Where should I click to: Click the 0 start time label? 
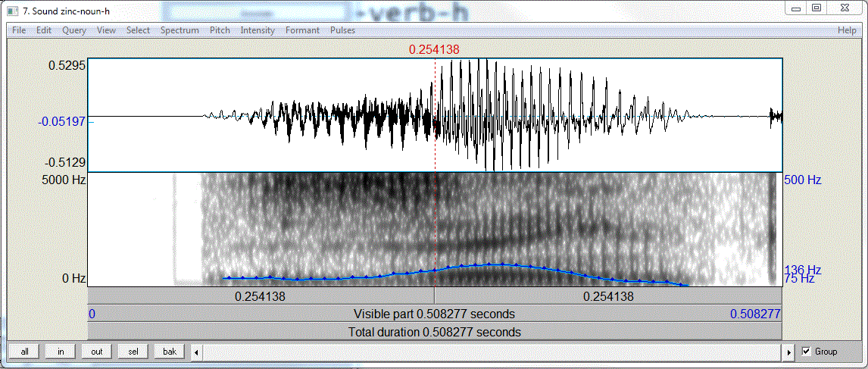click(x=92, y=314)
